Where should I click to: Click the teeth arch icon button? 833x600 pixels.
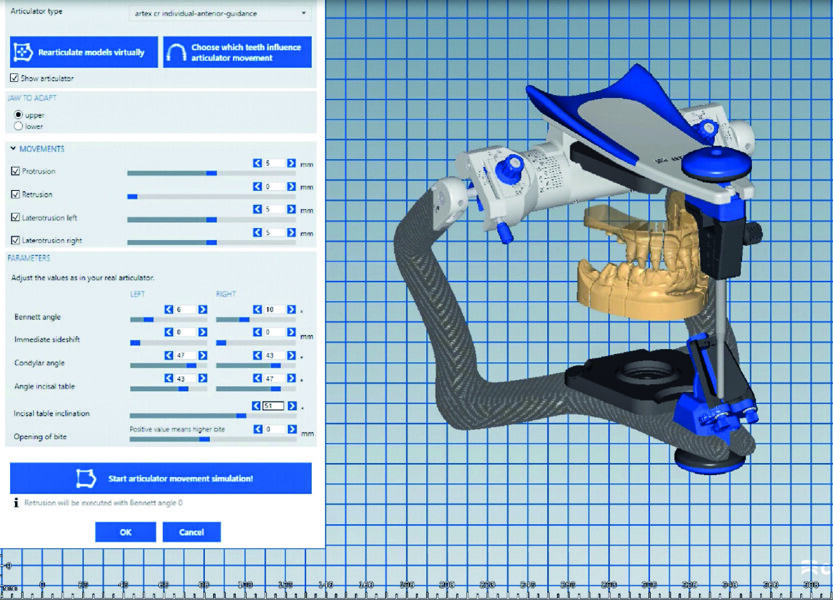tap(176, 52)
